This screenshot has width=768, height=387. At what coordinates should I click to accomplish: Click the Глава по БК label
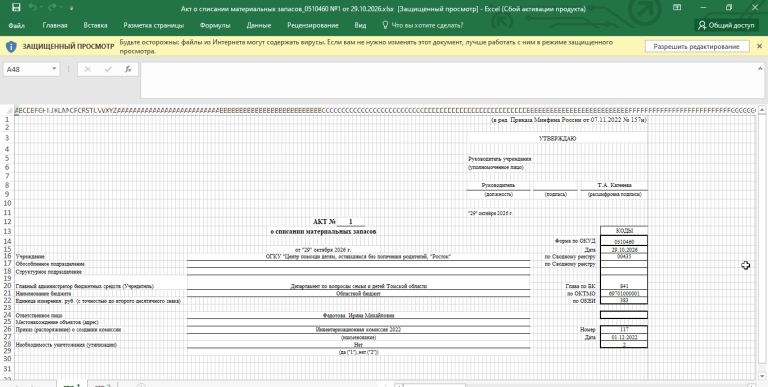(x=580, y=286)
